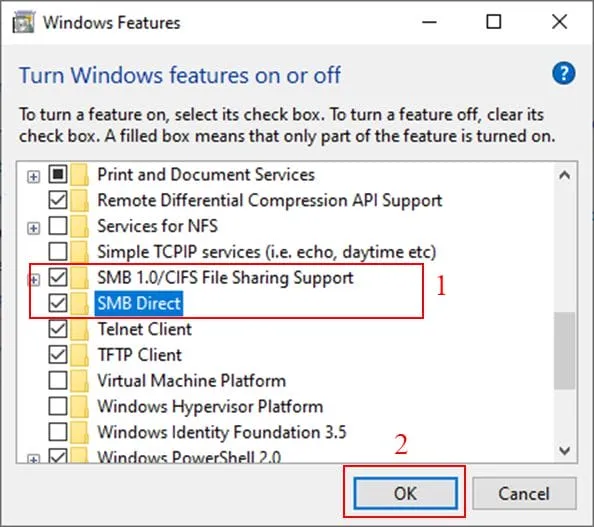Select the Telnet Client label
Screen dimensions: 594x527
tap(145, 329)
